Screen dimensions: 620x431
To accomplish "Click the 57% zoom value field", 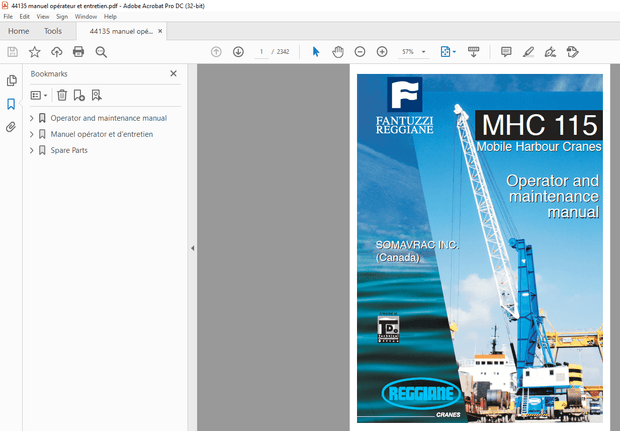I will pos(408,52).
